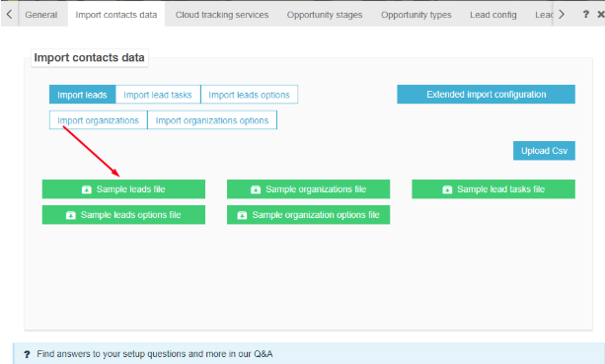Click download icon on Sample organizations file

(256, 189)
